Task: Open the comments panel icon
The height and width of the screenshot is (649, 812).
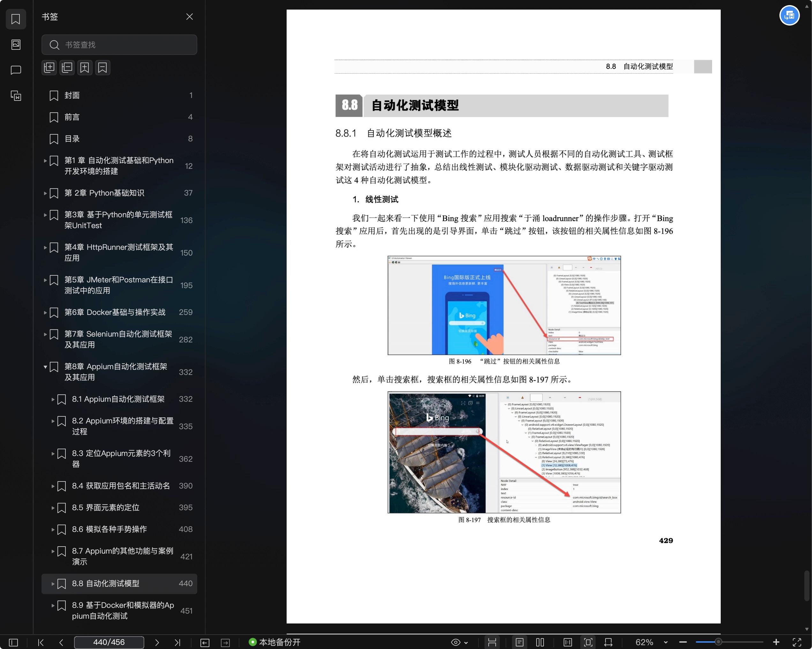Action: click(16, 70)
